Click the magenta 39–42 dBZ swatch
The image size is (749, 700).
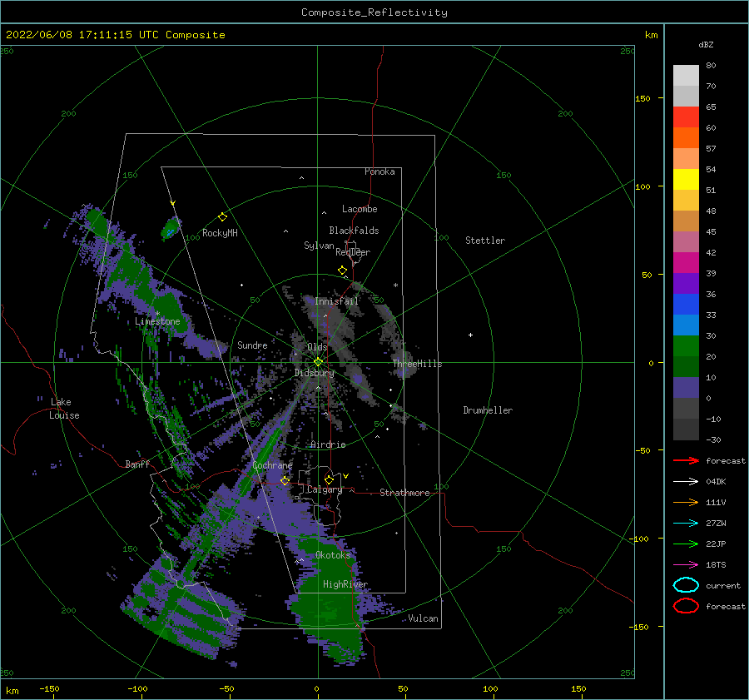coord(686,263)
